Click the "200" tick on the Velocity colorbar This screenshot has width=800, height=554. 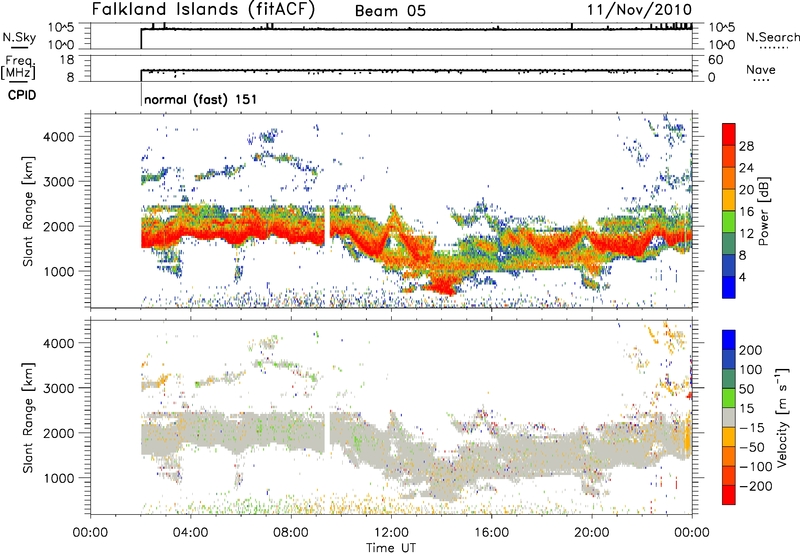tap(751, 350)
